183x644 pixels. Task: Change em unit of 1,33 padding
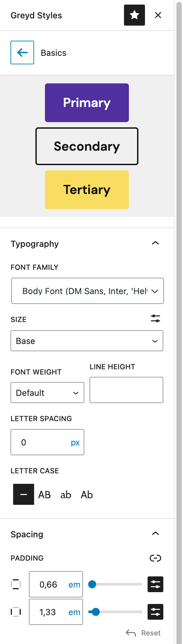(x=74, y=612)
